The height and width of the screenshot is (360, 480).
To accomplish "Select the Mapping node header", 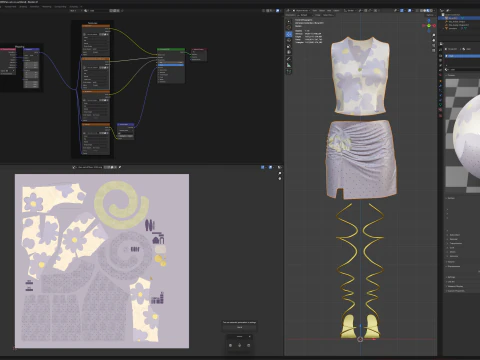I will (x=31, y=50).
